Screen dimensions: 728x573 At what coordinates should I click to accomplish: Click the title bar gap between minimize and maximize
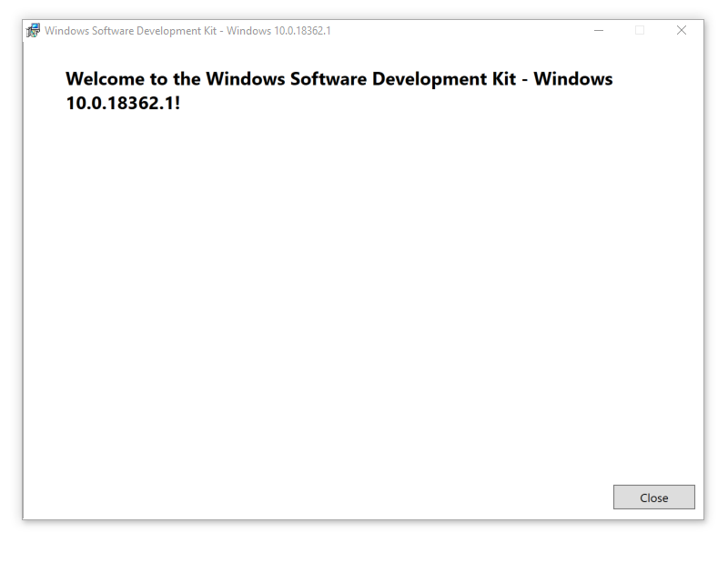tap(619, 30)
